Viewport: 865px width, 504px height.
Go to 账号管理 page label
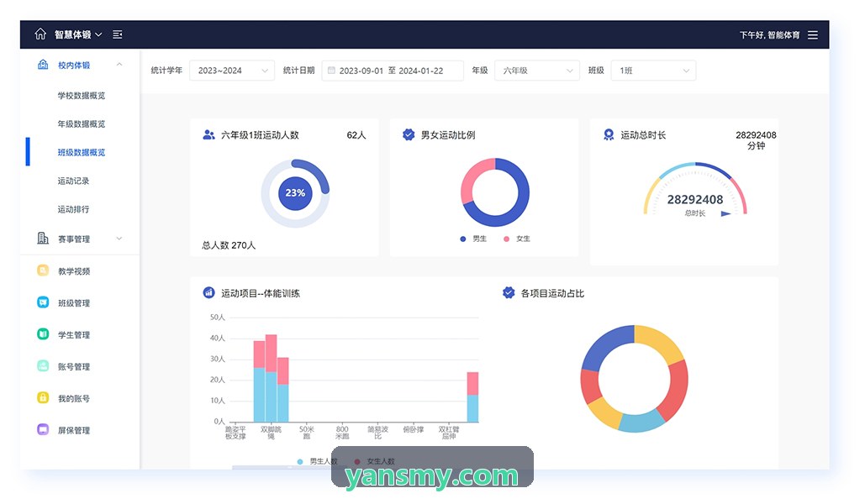(x=74, y=367)
